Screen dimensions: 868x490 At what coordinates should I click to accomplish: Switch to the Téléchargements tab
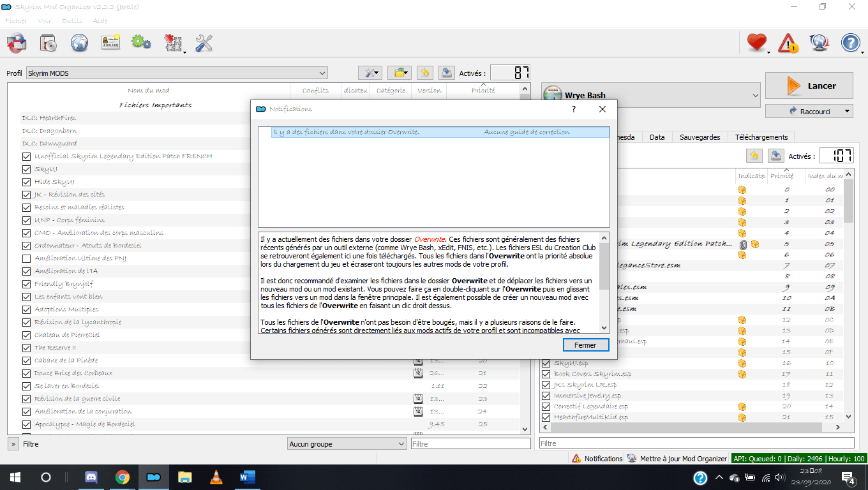point(761,137)
